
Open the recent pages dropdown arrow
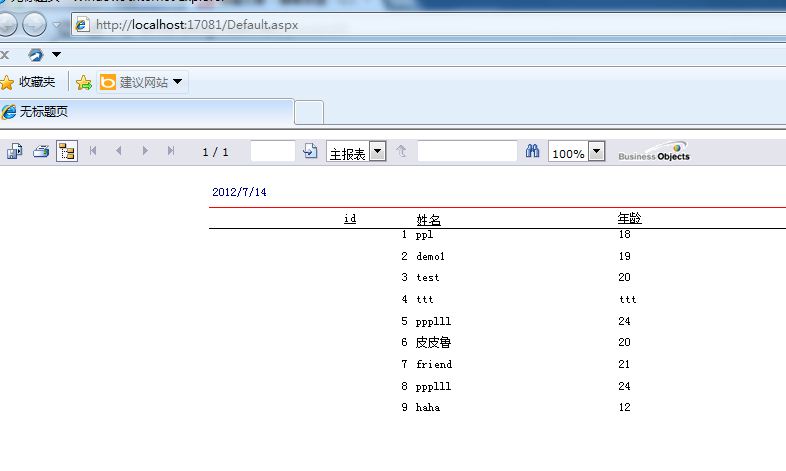point(57,25)
